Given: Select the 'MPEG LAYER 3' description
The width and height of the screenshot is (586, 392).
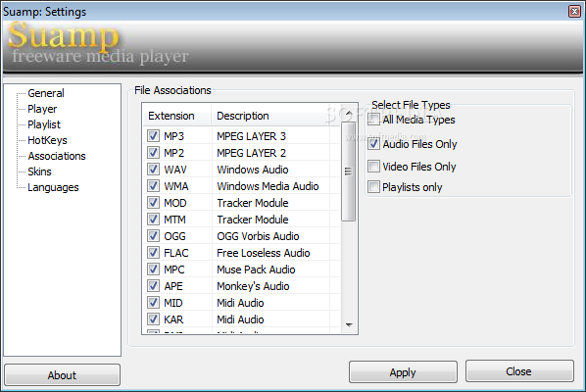Looking at the screenshot, I should click(x=251, y=136).
